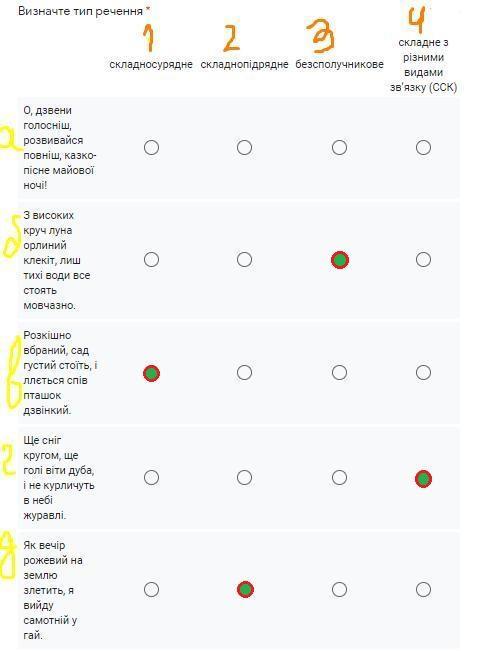The image size is (477, 651).
Task: Select ССК option for 'О, дзвени голосніш' sentence
Action: tap(423, 147)
